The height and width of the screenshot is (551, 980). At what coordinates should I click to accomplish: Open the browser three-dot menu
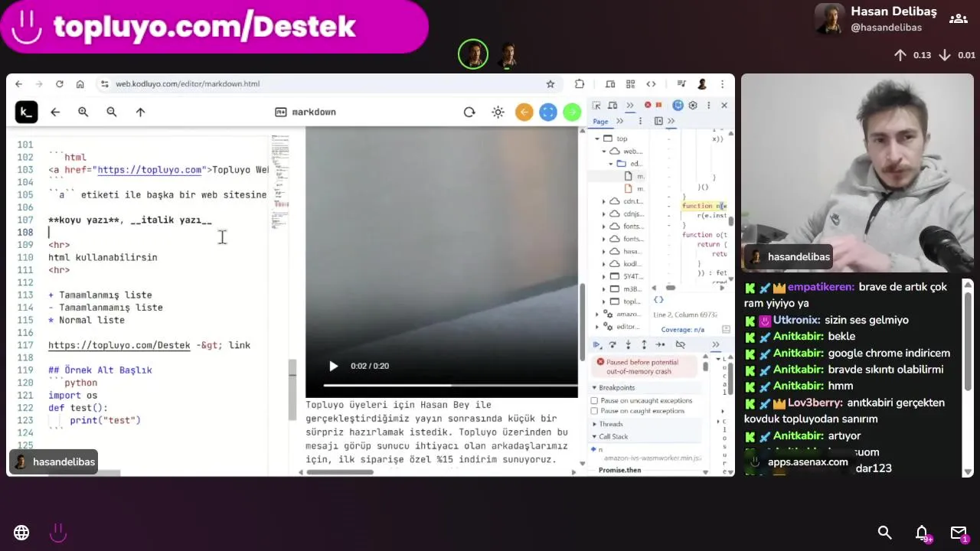[722, 84]
